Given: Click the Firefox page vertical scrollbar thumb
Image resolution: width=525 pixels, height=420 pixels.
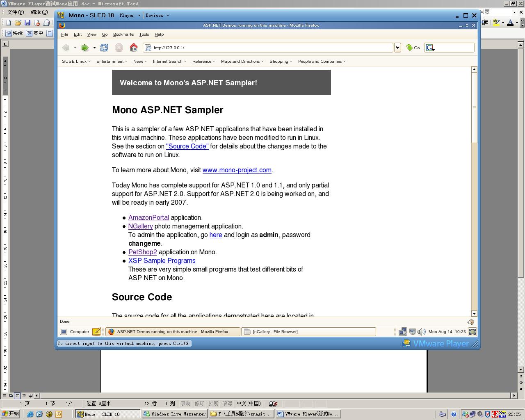Looking at the screenshot, I should (x=474, y=107).
